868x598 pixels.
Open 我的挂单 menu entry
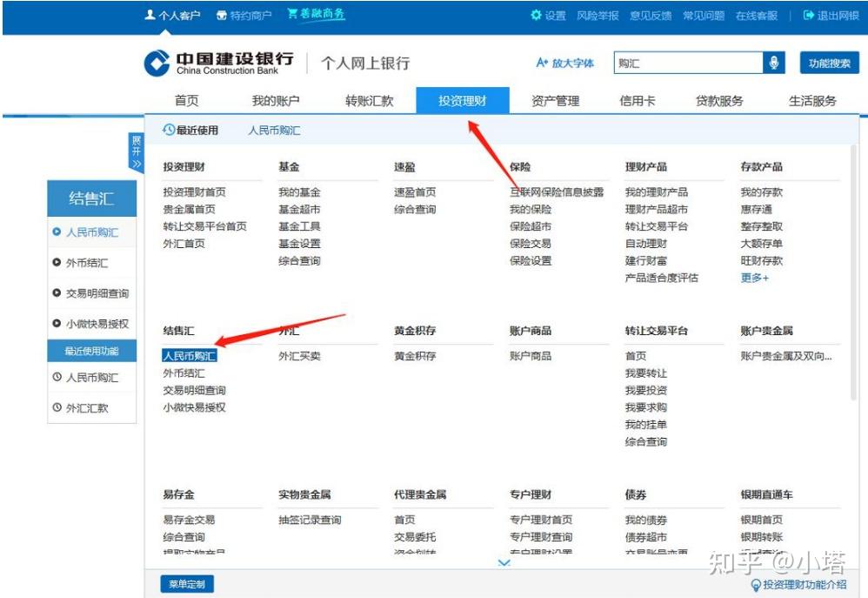click(646, 425)
